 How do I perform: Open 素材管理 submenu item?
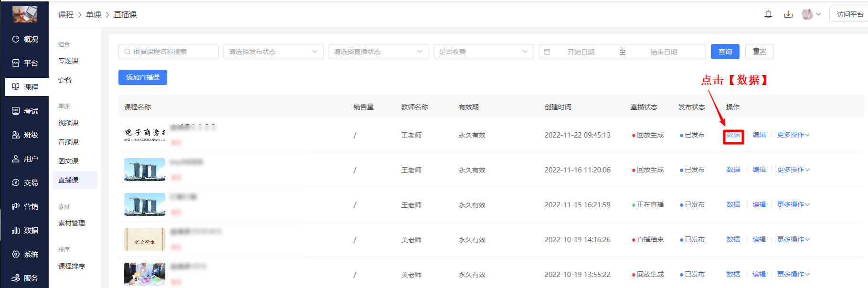click(72, 223)
